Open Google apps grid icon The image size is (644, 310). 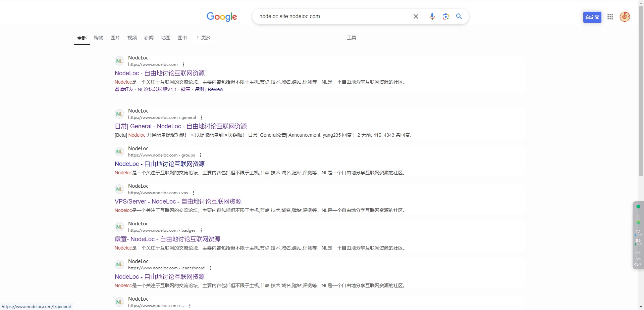(x=610, y=17)
